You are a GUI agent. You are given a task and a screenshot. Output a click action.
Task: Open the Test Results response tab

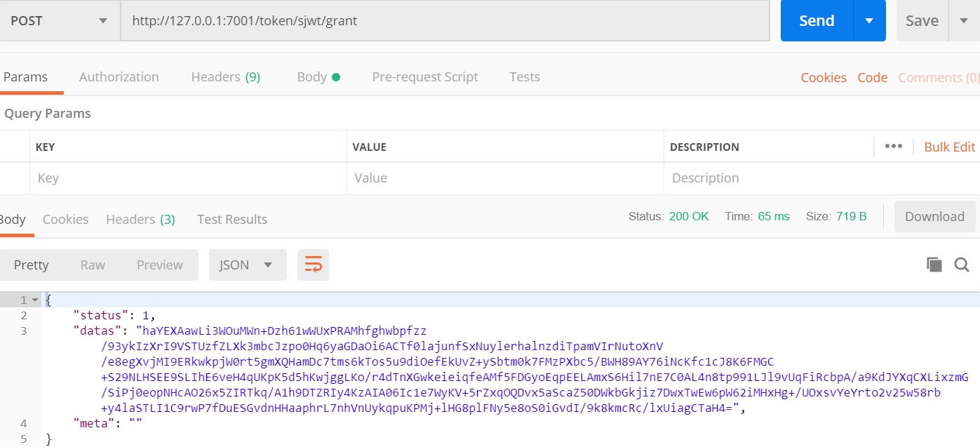click(x=231, y=219)
